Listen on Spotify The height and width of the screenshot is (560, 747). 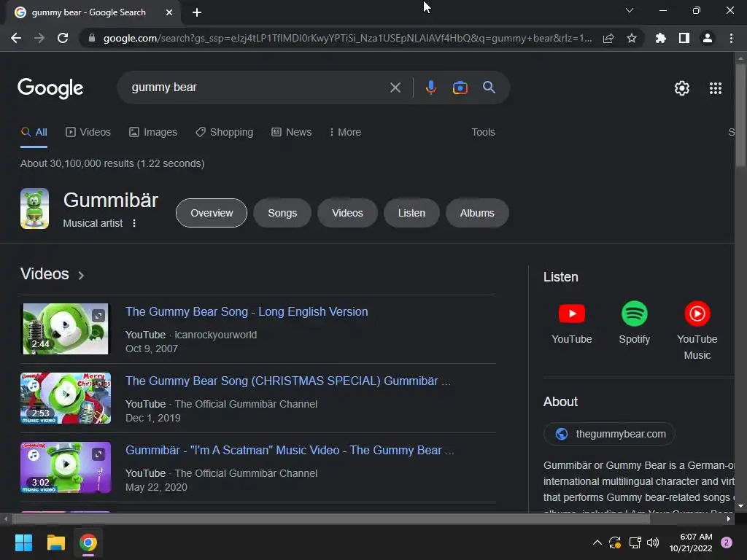tap(634, 322)
